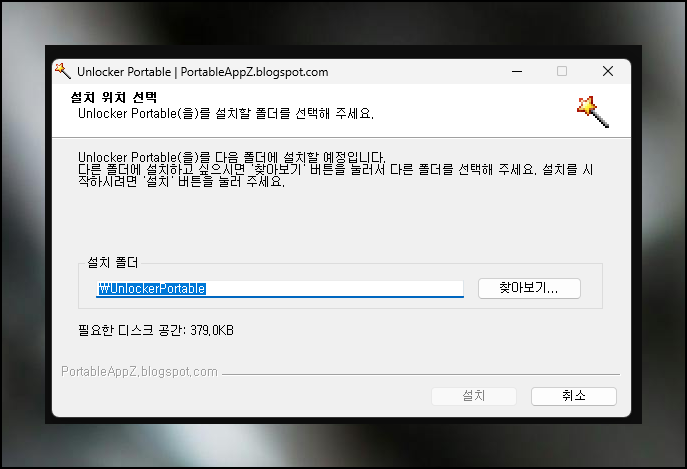Minimize the Unlocker Portable window
Screen dimensions: 687x469
(517, 71)
